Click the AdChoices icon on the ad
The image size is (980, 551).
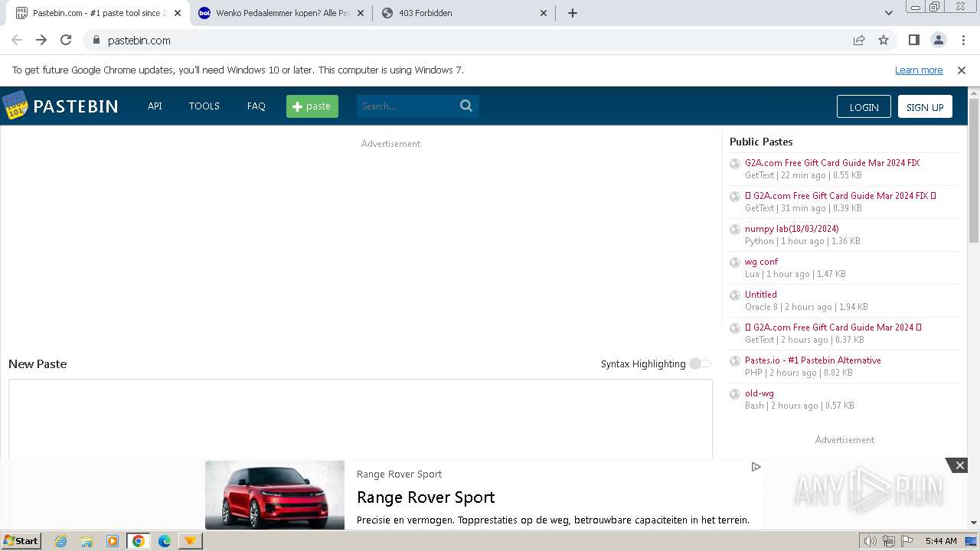click(x=756, y=467)
